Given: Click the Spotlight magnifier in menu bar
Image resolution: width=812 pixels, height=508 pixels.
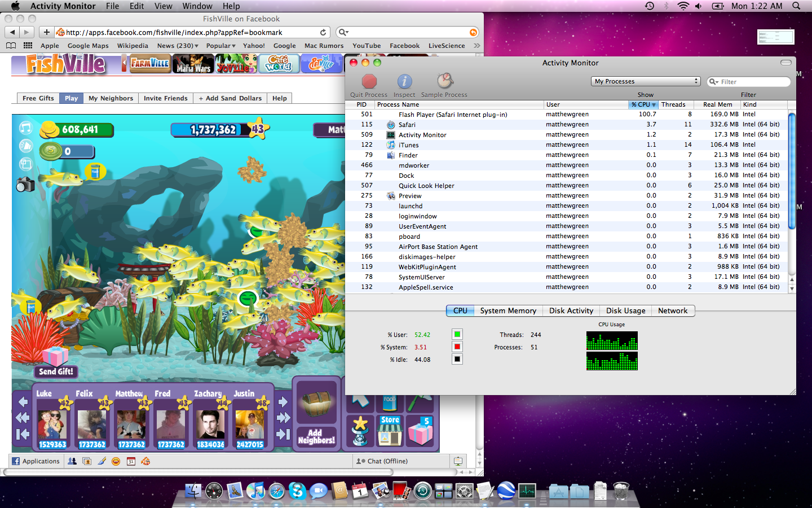Looking at the screenshot, I should (x=796, y=6).
